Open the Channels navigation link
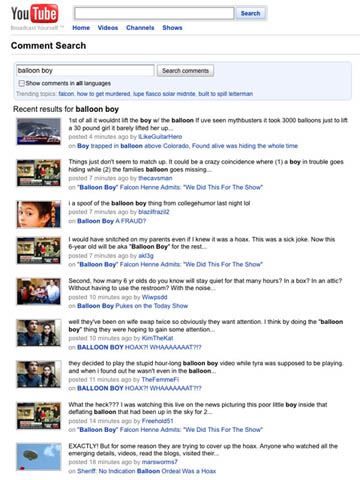This screenshot has height=480, width=360. 140,28
